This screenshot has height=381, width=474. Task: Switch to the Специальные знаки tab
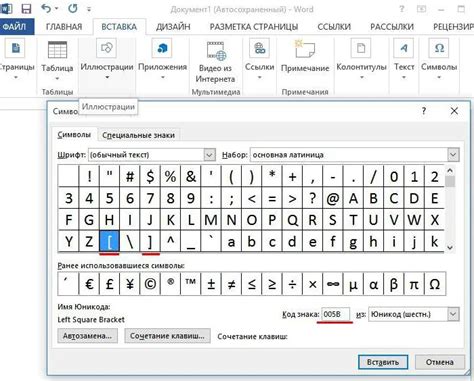(x=138, y=135)
